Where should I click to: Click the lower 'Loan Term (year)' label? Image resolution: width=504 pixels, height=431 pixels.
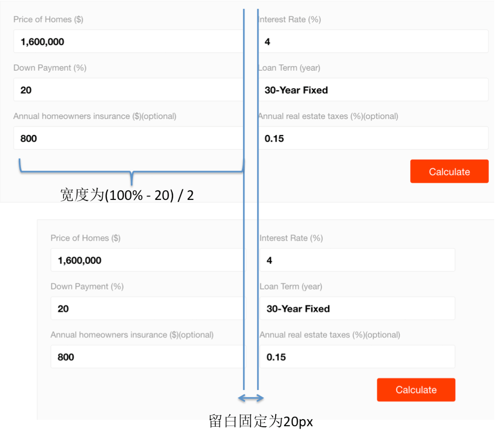[291, 286]
